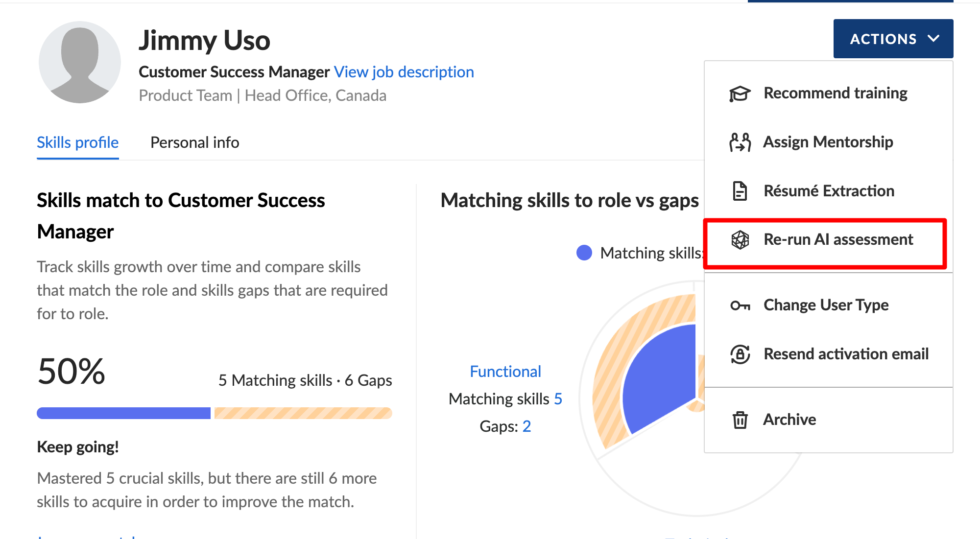Click the Archive trash can icon
The image size is (980, 539).
740,420
